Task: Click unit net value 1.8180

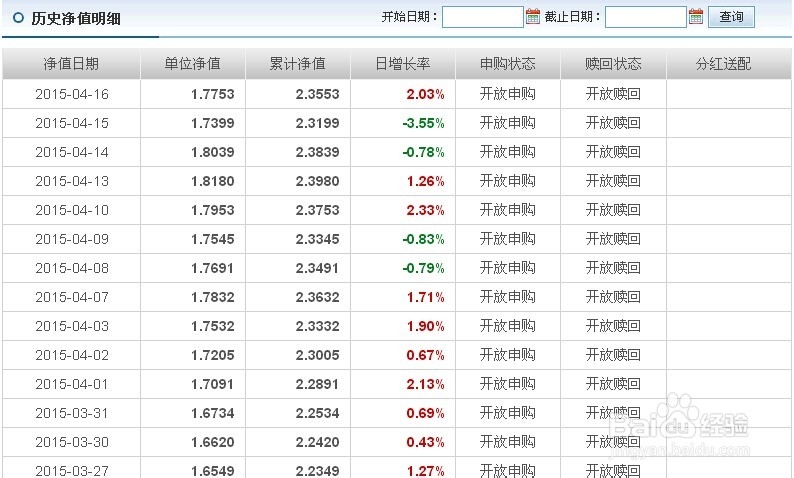Action: tap(213, 181)
